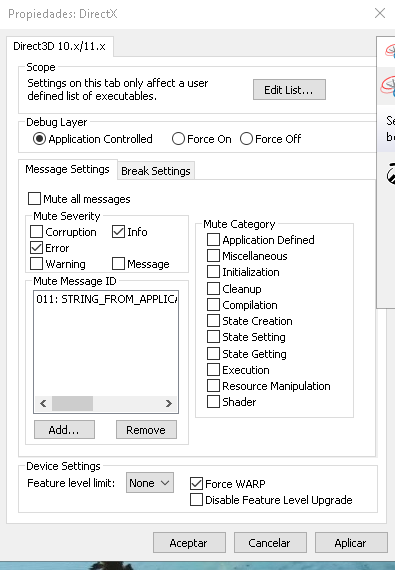Click the Edit List... button

(x=289, y=89)
